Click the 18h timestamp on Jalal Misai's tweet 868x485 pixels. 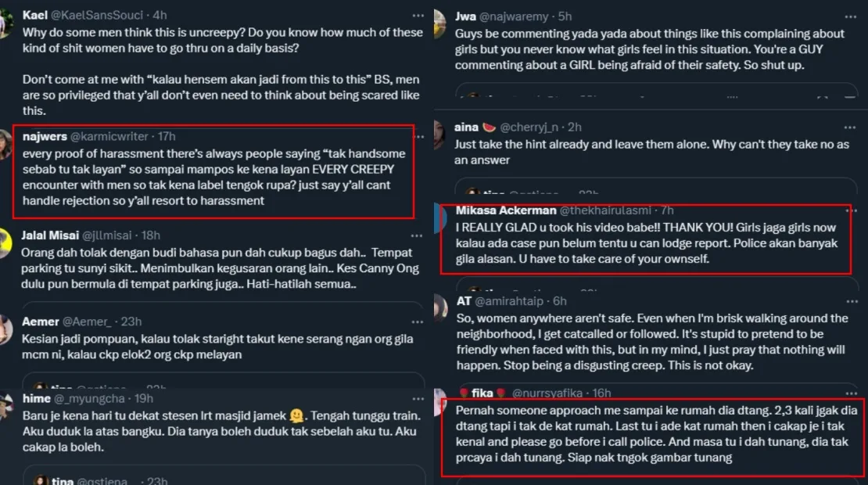151,235
